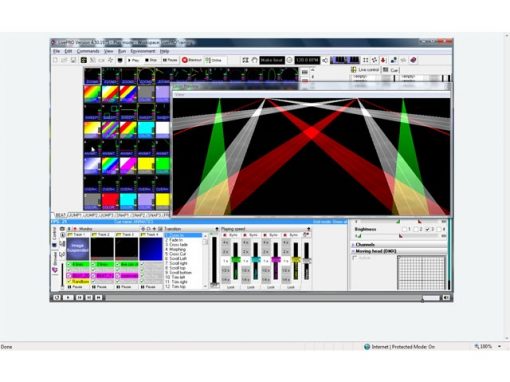Open the Edit menu
The image size is (510, 382).
[x=68, y=51]
